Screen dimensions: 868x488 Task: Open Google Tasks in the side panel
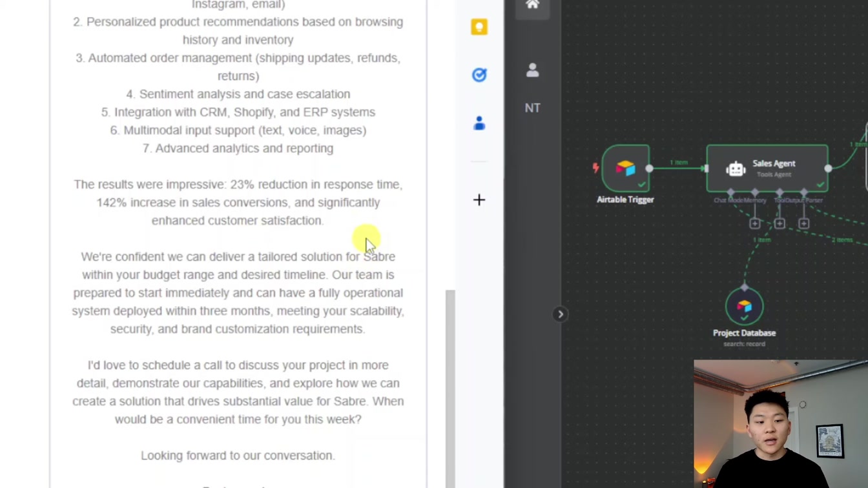[x=479, y=75]
